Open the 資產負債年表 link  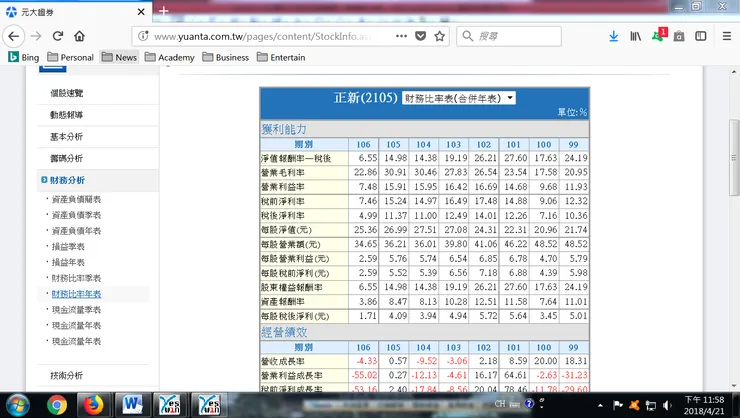(x=76, y=231)
